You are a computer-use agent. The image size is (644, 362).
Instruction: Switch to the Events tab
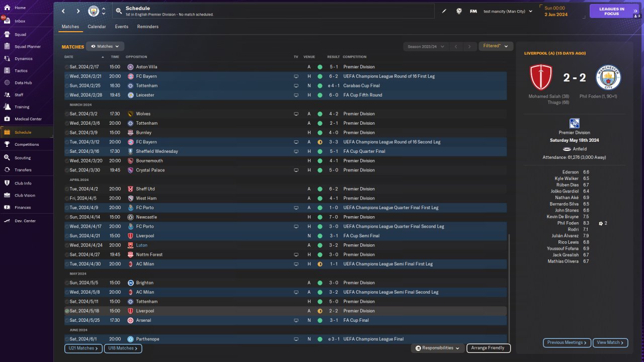coord(121,27)
